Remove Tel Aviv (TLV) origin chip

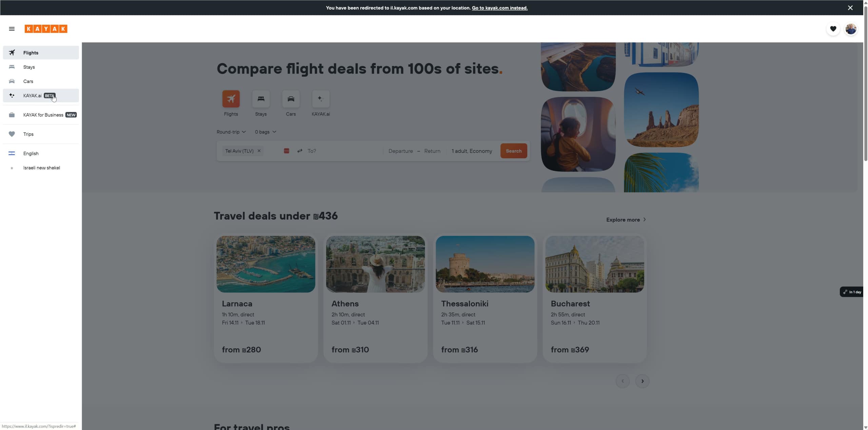tap(259, 151)
